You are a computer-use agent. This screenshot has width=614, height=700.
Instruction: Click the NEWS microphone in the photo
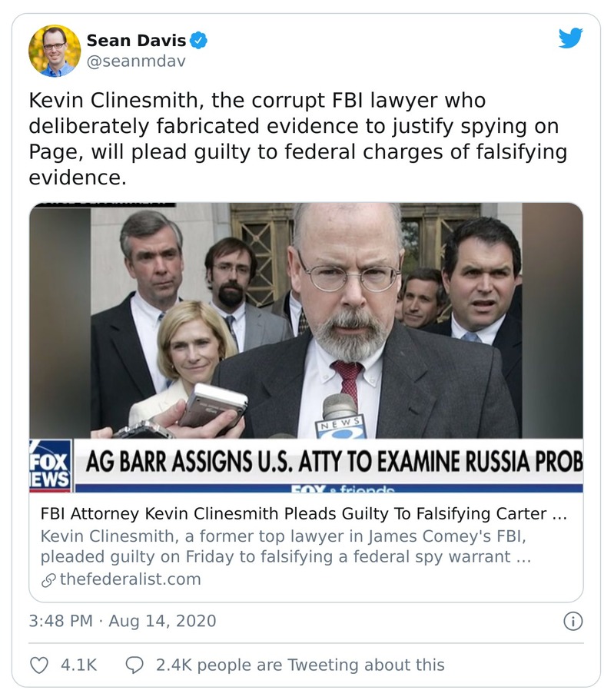pos(340,416)
